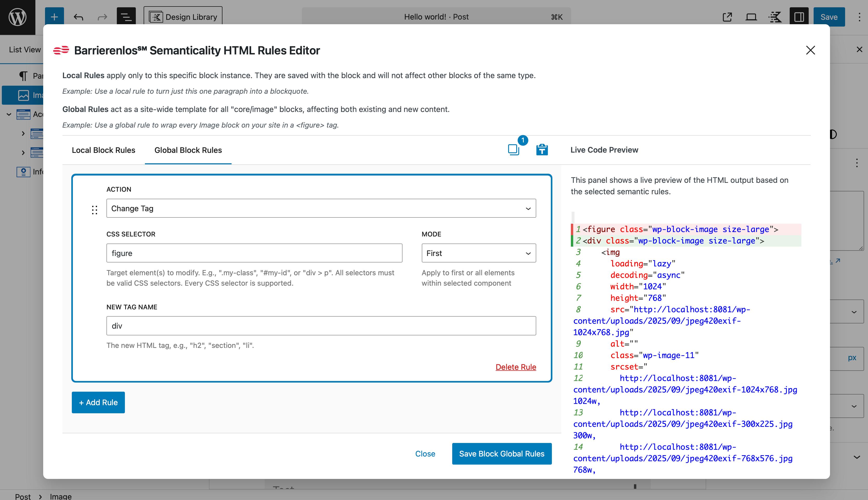Image resolution: width=868 pixels, height=500 pixels.
Task: Paste rules with the clipboard icon
Action: click(x=542, y=150)
